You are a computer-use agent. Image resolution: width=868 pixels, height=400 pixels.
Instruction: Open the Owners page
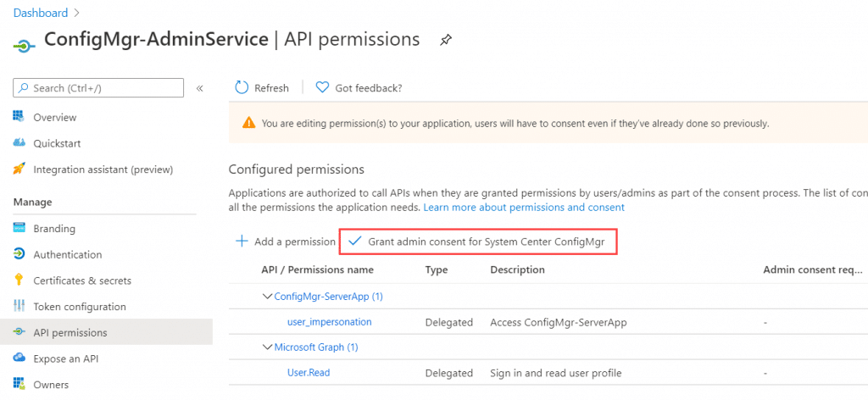[x=51, y=385]
